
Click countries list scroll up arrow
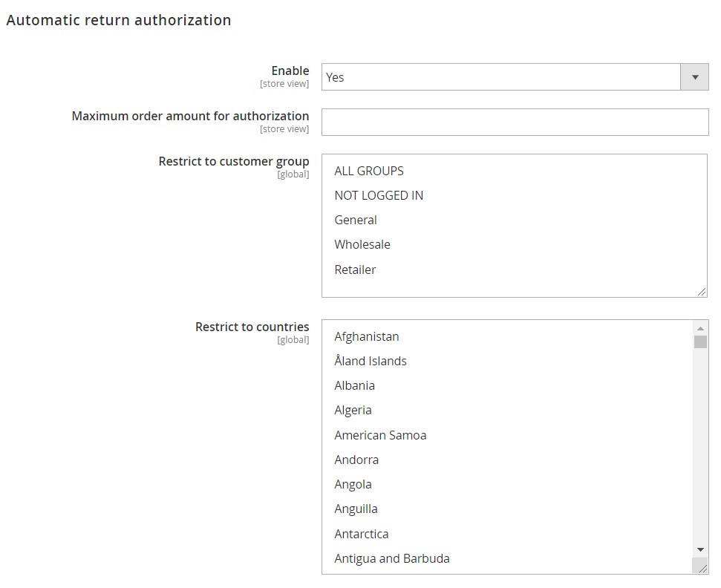coord(700,328)
